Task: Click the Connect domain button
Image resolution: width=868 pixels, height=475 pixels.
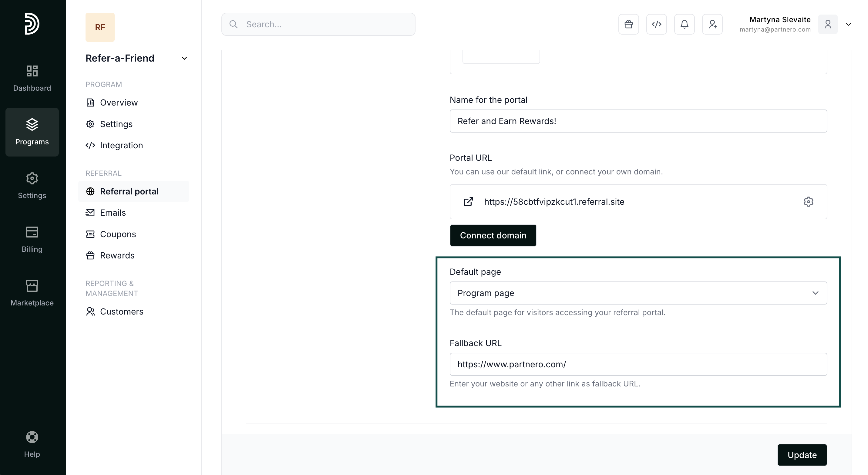Action: pyautogui.click(x=493, y=235)
